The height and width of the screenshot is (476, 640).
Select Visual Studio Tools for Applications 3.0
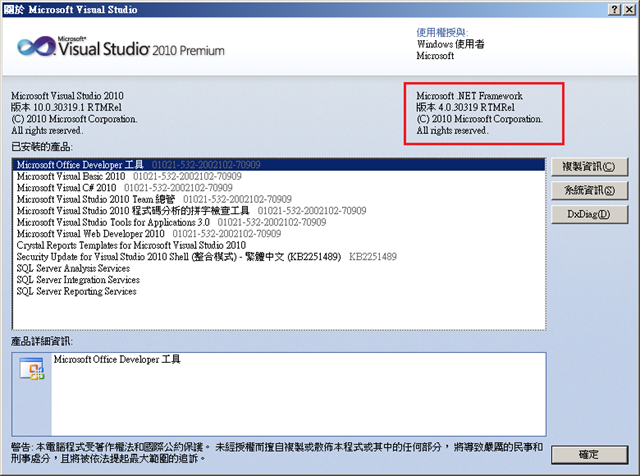[x=279, y=222]
